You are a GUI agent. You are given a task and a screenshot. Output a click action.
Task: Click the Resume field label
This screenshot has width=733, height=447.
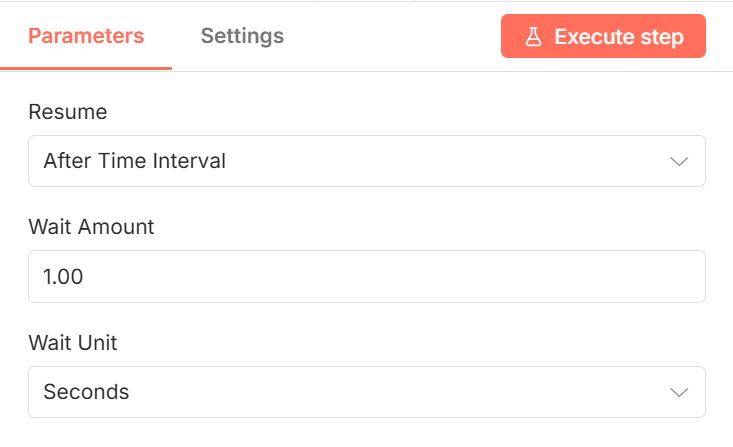coord(68,111)
